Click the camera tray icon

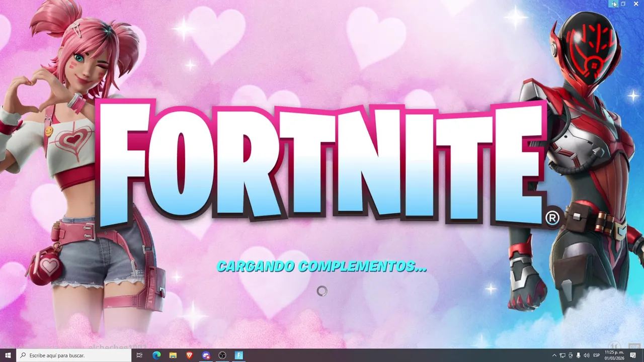coord(571,355)
